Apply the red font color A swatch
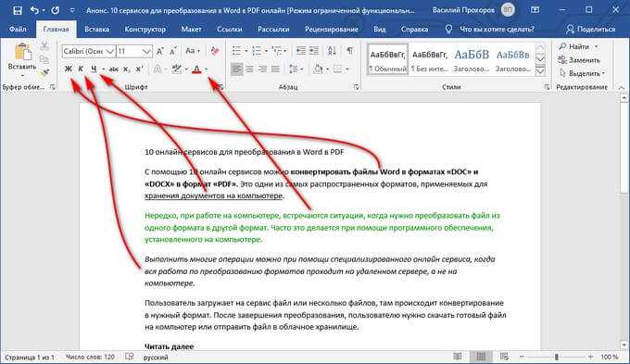This screenshot has width=630, height=364. click(196, 69)
